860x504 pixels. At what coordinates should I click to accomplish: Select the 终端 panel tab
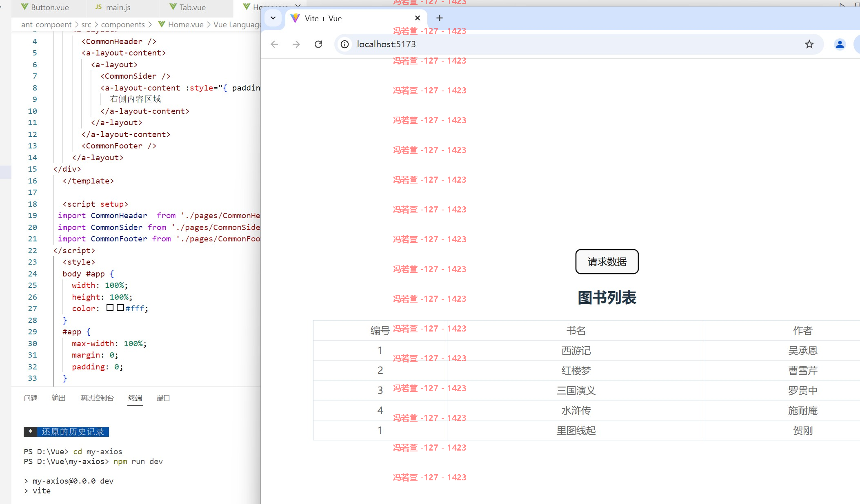135,398
